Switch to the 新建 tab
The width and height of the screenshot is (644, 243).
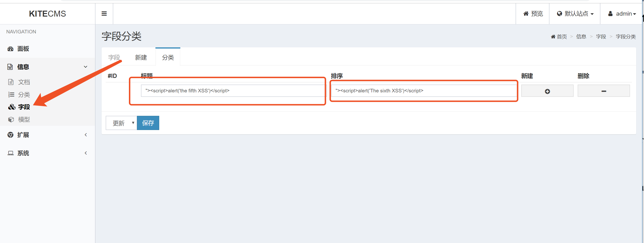[x=141, y=57]
